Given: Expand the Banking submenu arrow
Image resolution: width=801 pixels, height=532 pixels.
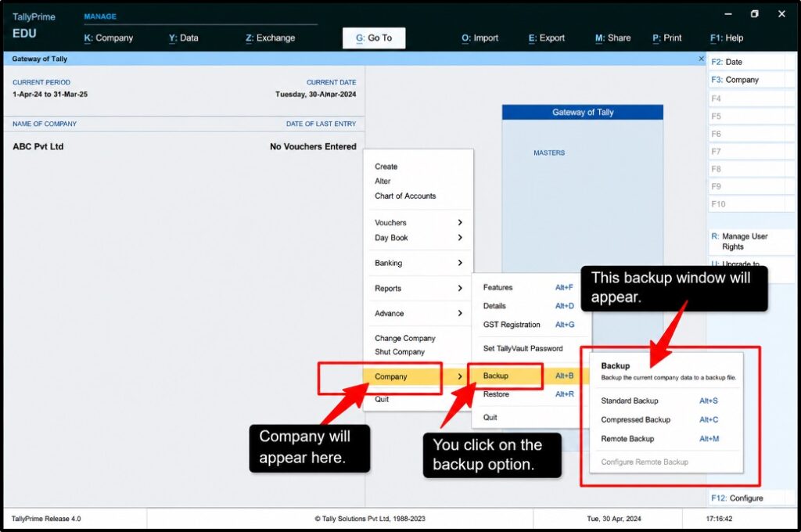Looking at the screenshot, I should click(x=460, y=263).
